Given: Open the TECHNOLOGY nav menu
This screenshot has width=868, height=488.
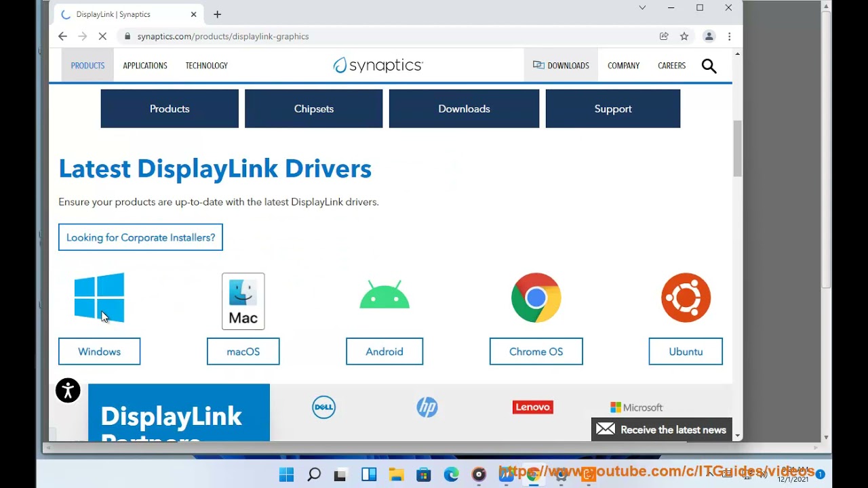Looking at the screenshot, I should click(207, 66).
